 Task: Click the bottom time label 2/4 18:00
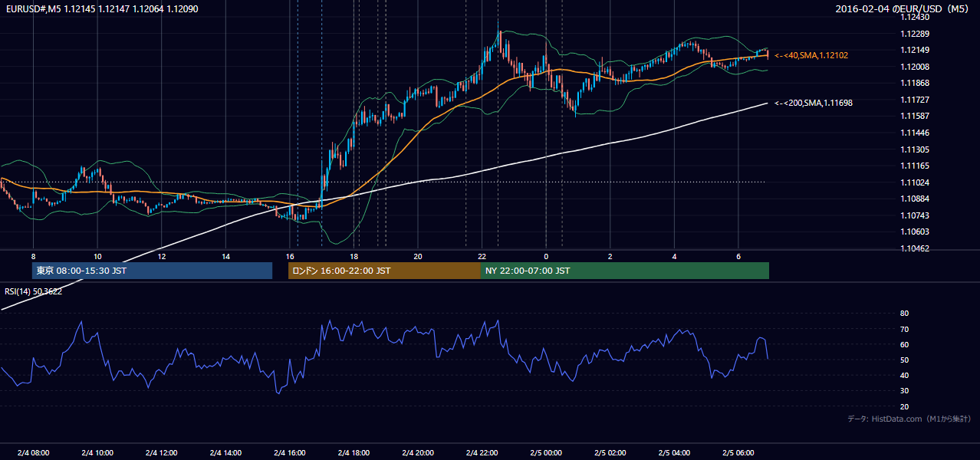354,453
